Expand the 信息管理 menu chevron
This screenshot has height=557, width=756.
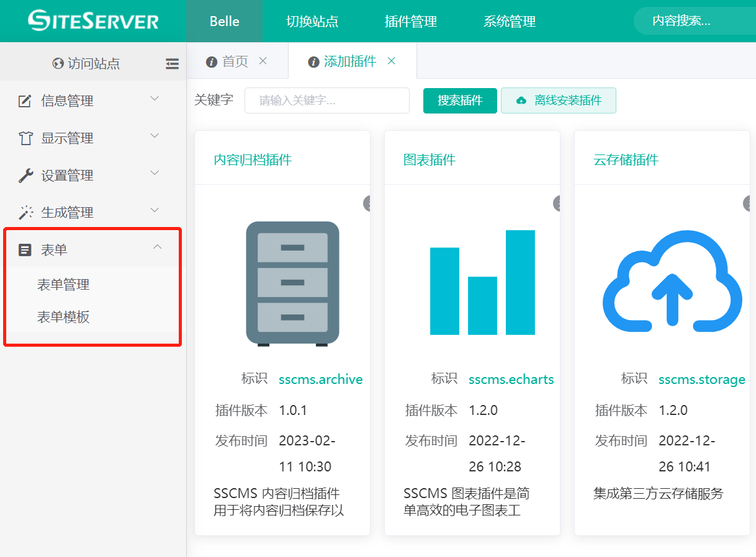[x=155, y=99]
